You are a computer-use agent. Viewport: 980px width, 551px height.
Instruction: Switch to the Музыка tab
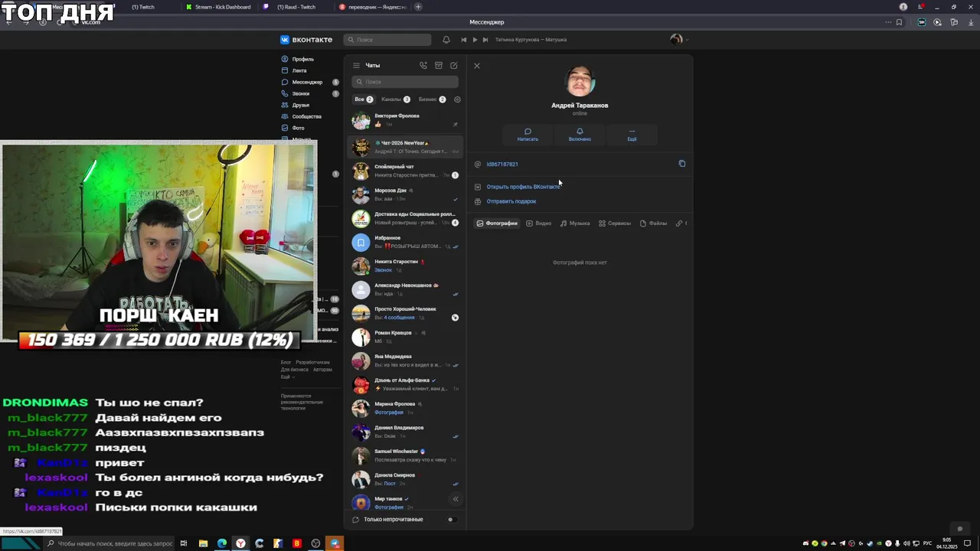[x=575, y=223]
